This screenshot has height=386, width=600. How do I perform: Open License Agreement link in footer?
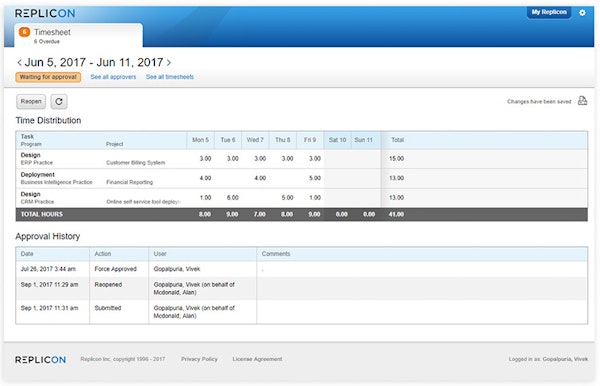coord(257,359)
